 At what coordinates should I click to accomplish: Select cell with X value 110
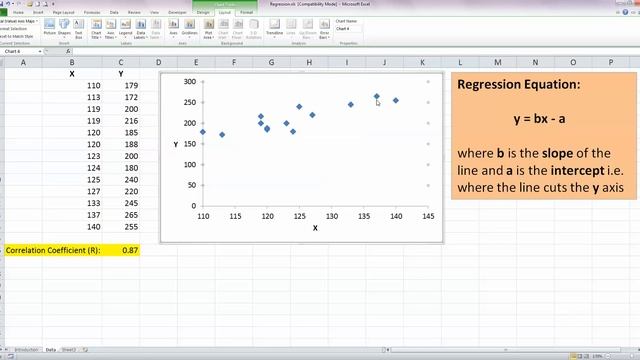(x=72, y=86)
